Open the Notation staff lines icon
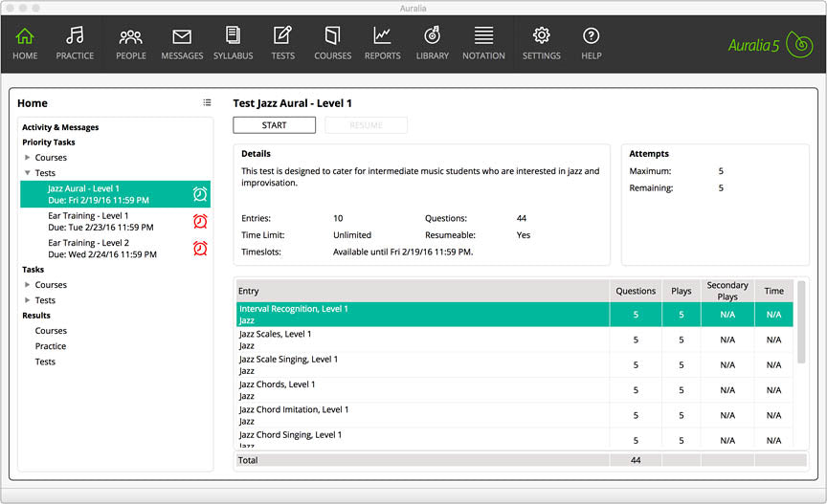The width and height of the screenshot is (827, 504). click(x=483, y=35)
